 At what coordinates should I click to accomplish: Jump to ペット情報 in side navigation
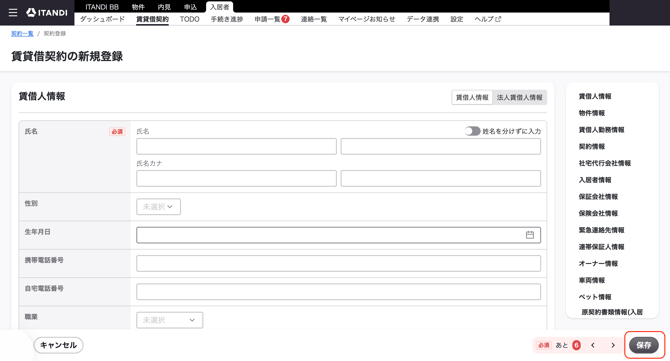click(x=595, y=297)
